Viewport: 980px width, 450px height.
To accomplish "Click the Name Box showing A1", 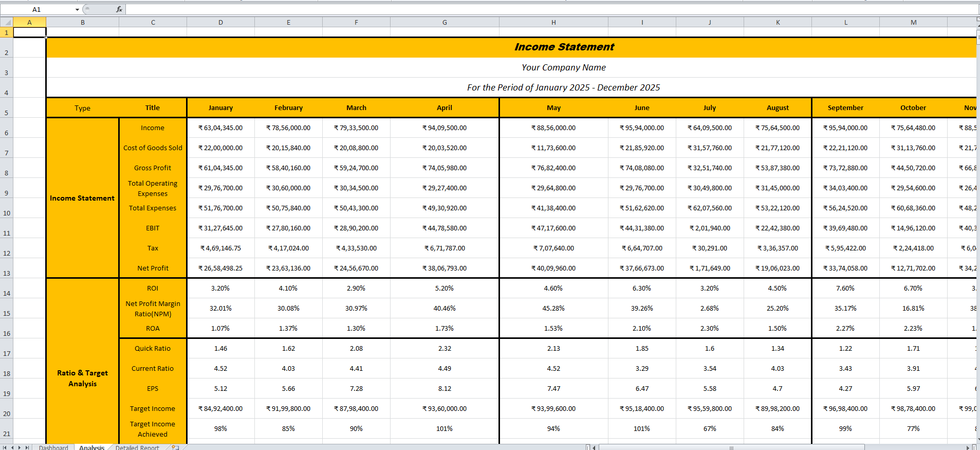I will tap(36, 9).
